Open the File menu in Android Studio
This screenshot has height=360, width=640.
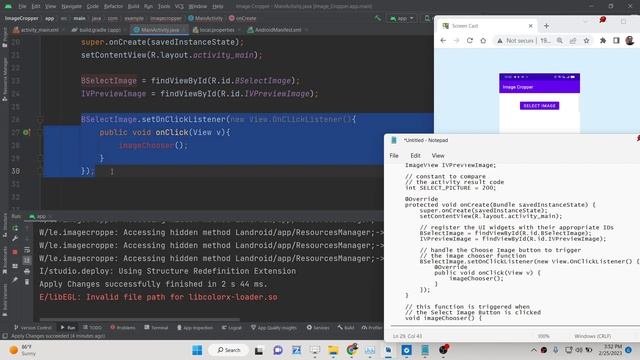(x=22, y=7)
